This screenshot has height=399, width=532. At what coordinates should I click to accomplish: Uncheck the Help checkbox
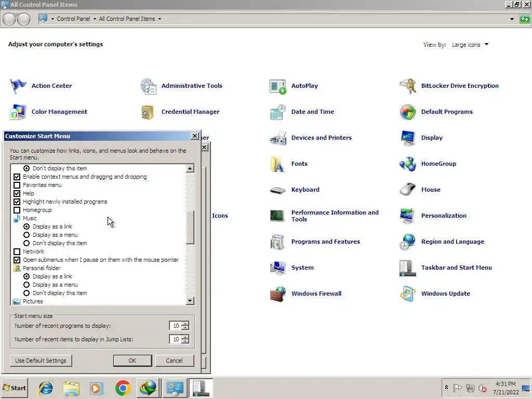click(17, 193)
